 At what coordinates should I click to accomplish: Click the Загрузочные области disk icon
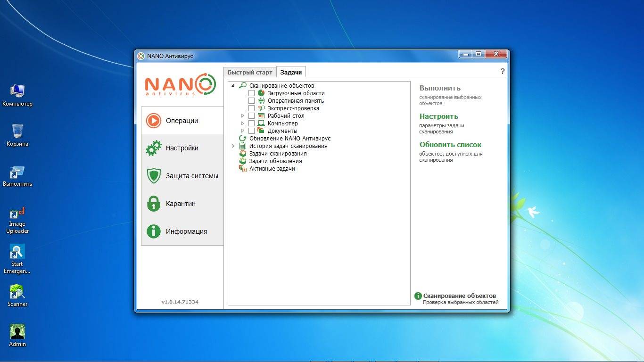[x=261, y=93]
